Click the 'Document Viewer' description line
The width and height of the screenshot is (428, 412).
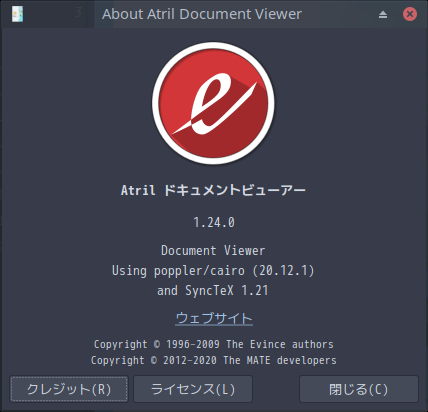[213, 250]
